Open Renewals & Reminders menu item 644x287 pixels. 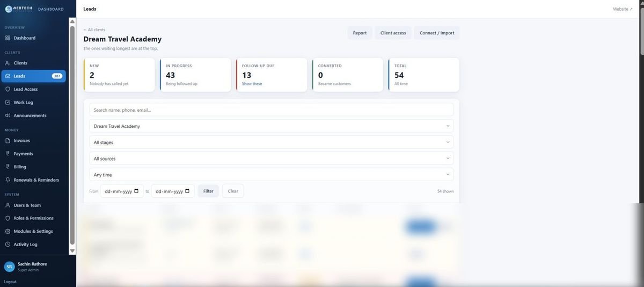(33, 180)
